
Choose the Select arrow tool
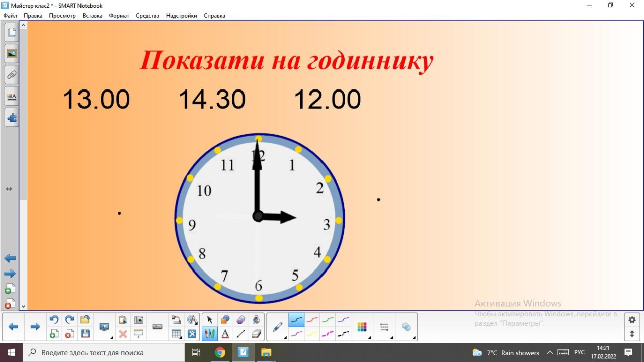[x=210, y=320]
